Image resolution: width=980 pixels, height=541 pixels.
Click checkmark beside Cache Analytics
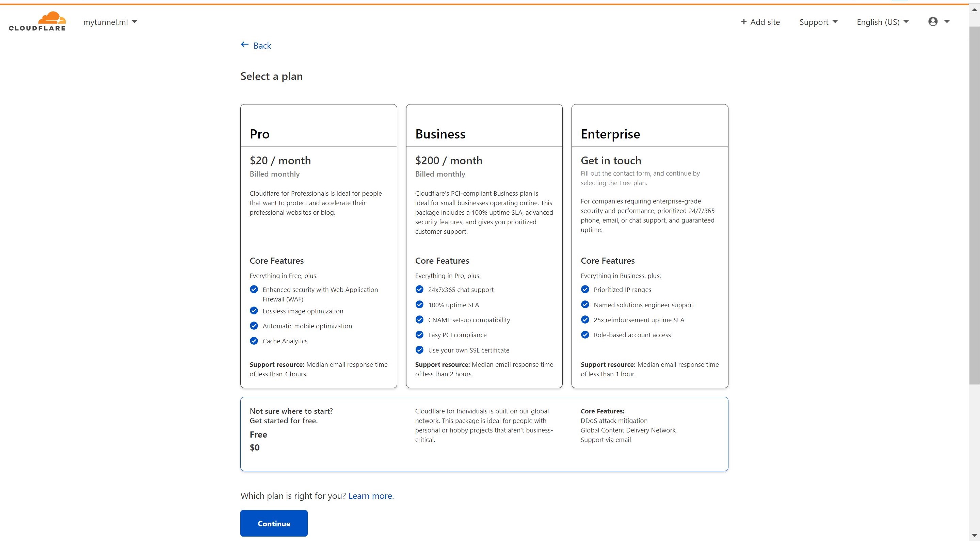tap(254, 341)
